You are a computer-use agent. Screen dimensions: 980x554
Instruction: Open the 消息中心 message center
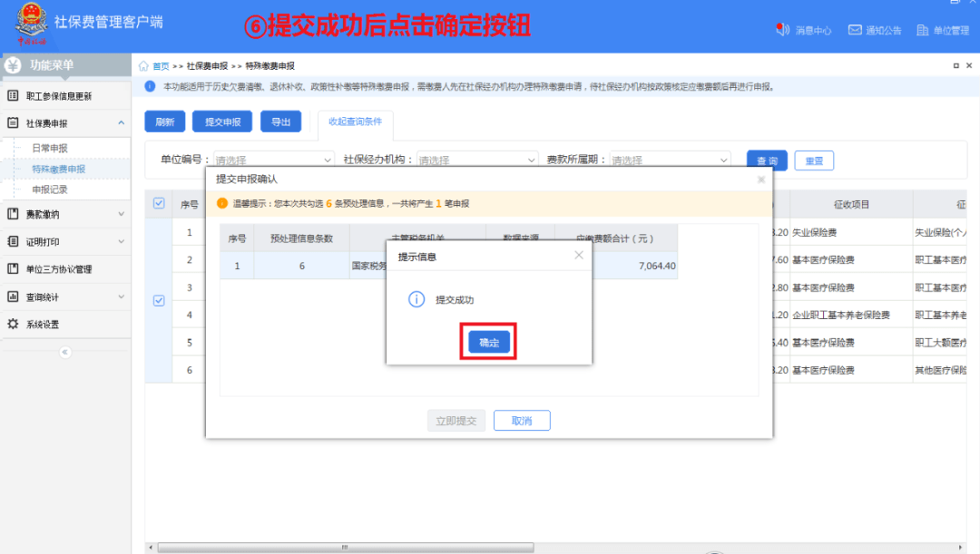(802, 28)
